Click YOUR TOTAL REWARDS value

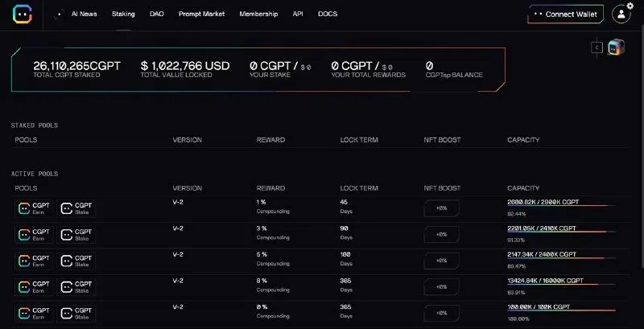point(361,66)
